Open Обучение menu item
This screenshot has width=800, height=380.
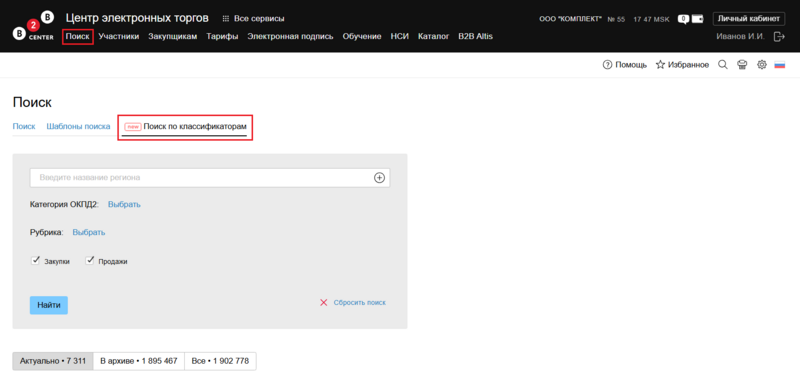362,36
